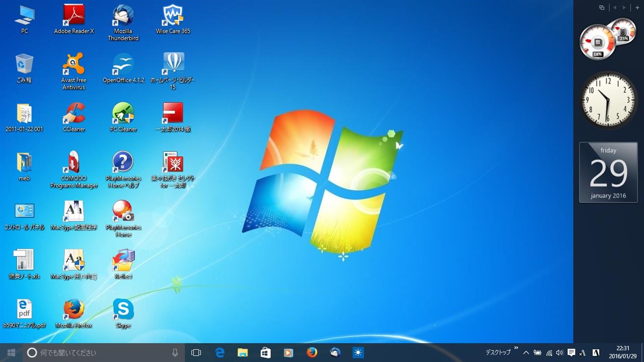The width and height of the screenshot is (644, 362).
Task: Select the meb folder icon
Action: (x=24, y=167)
